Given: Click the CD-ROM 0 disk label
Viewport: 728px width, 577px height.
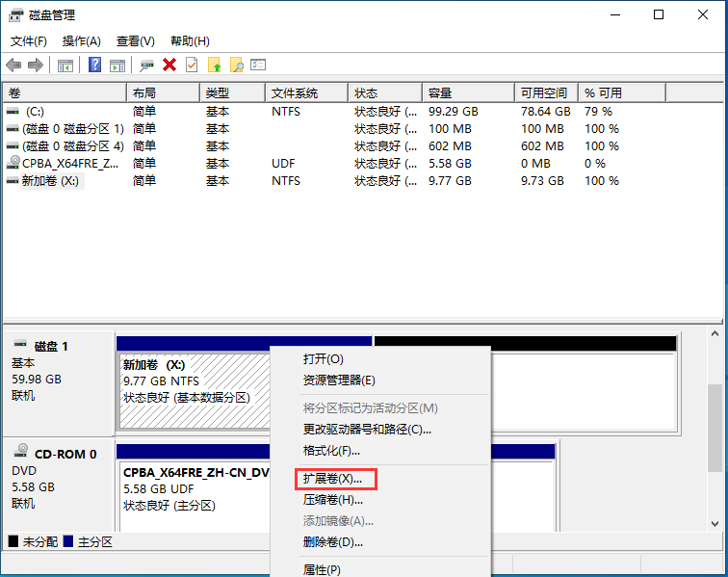Looking at the screenshot, I should coord(65,454).
